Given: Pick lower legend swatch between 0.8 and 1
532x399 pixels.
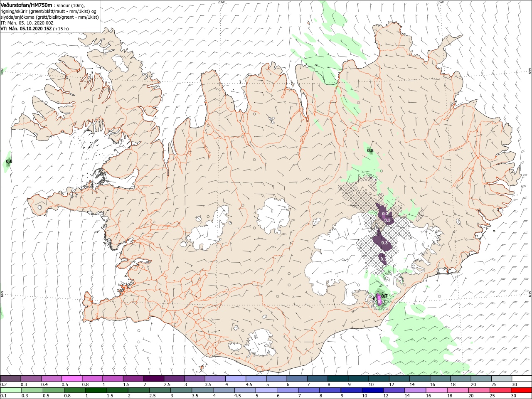Looking at the screenshot, I should 74,390.
